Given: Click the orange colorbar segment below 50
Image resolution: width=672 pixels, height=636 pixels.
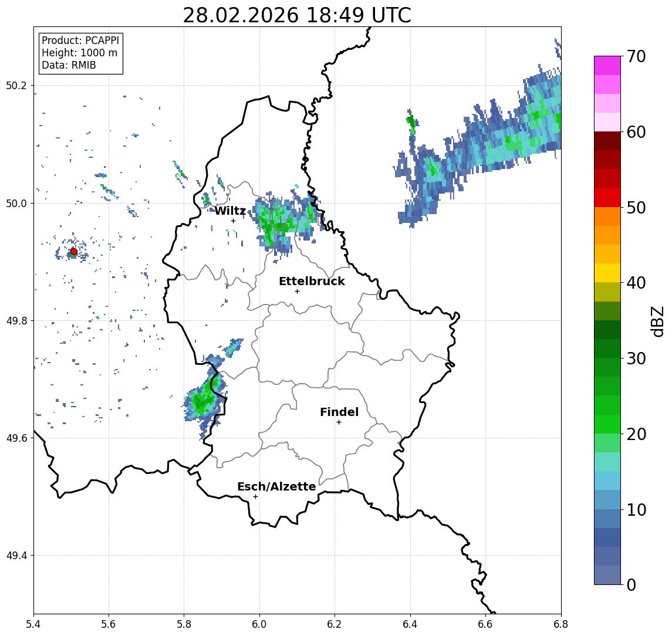Looking at the screenshot, I should pyautogui.click(x=607, y=217).
